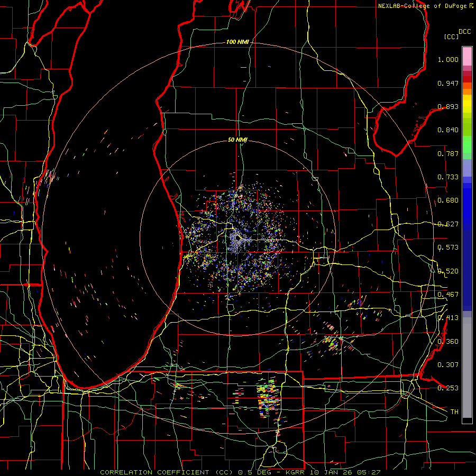
Task: Click the TH threshold label
Action: 454,411
